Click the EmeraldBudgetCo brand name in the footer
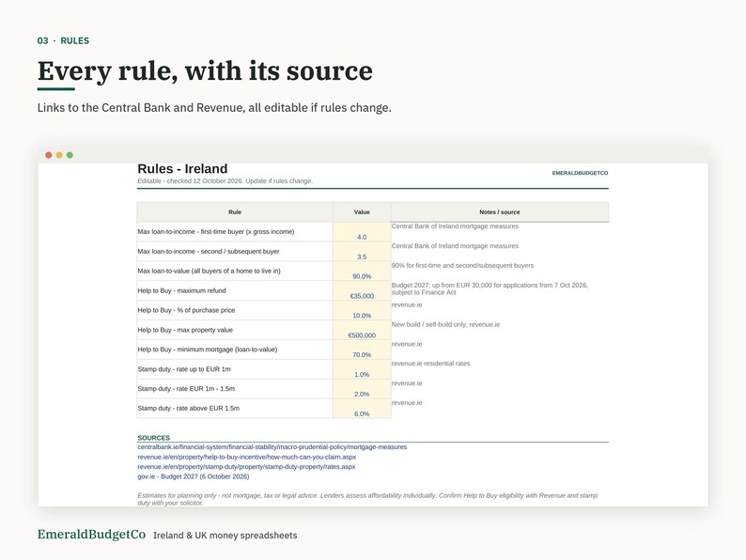746x560 pixels. coord(91,535)
